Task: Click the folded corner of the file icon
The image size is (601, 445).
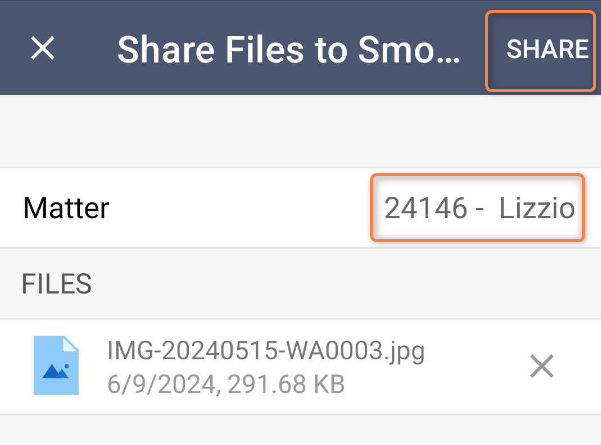Action: click(71, 344)
